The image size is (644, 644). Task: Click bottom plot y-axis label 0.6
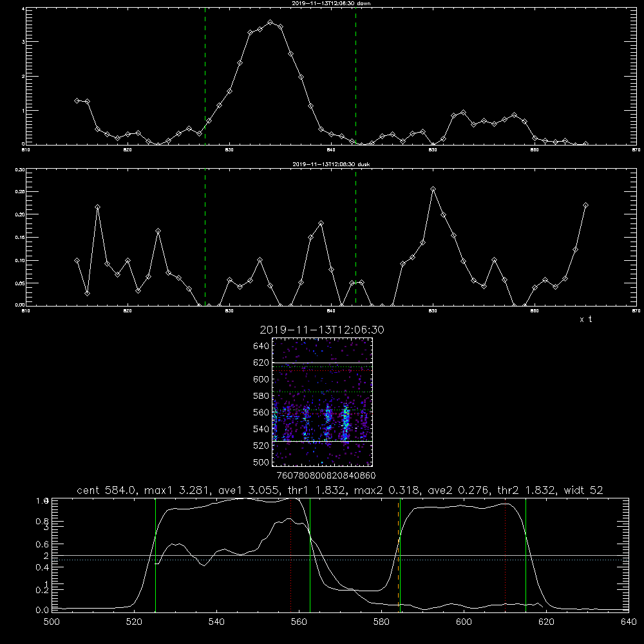pos(43,544)
